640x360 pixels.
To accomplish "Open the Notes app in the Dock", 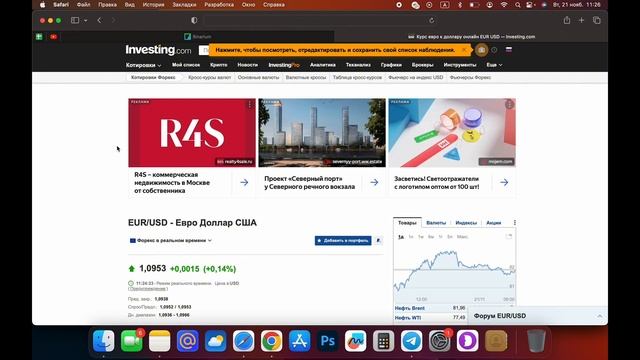I will 160,340.
